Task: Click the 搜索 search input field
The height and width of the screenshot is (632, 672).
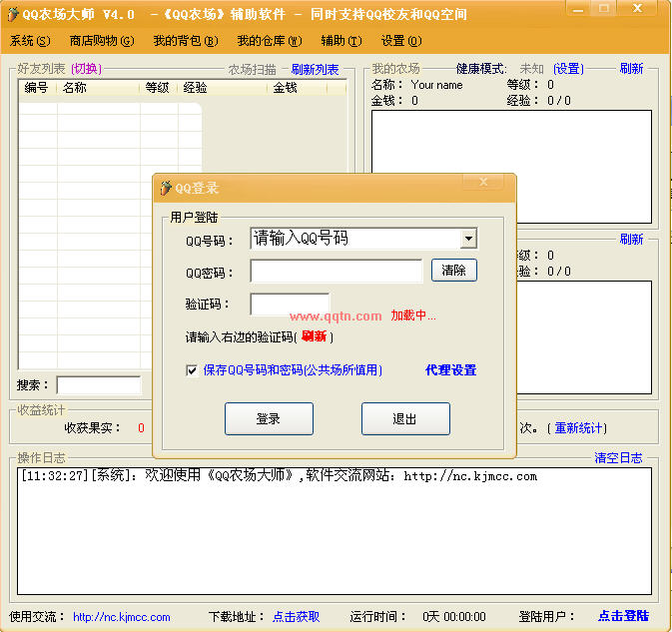Action: point(99,385)
